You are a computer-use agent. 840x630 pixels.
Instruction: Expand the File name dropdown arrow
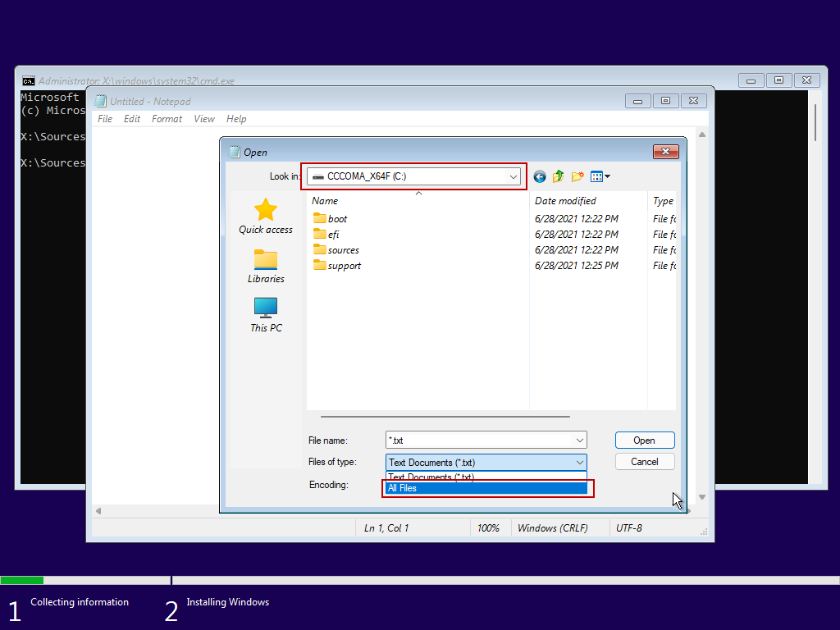[580, 441]
